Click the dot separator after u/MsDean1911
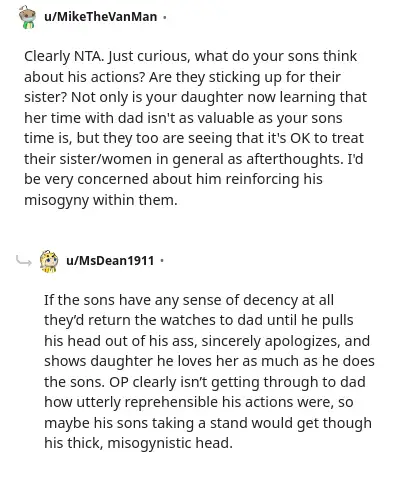The height and width of the screenshot is (479, 400). click(162, 260)
